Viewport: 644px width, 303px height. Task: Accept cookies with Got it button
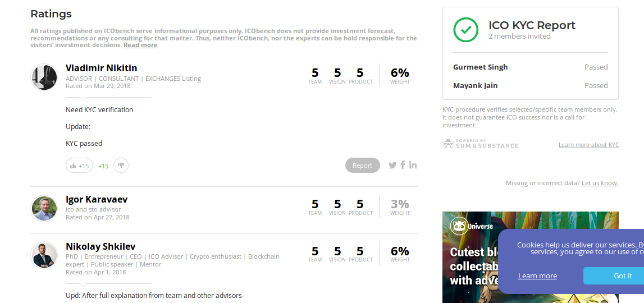pyautogui.click(x=622, y=276)
